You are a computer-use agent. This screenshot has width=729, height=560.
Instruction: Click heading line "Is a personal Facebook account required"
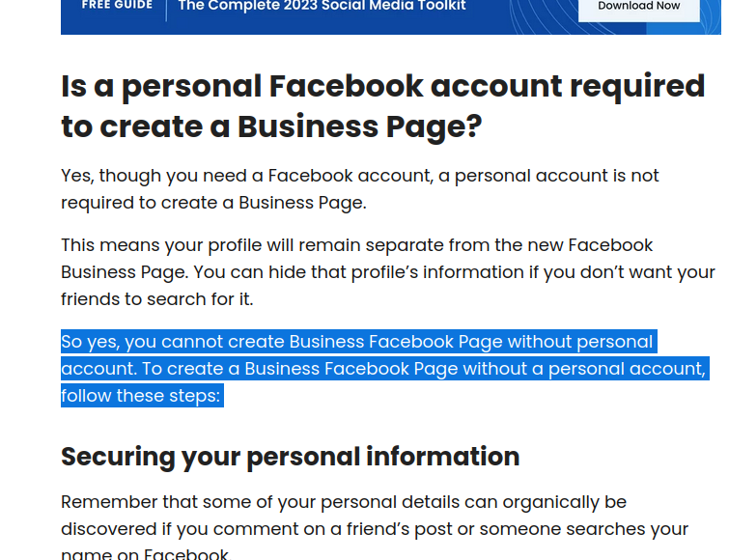382,86
